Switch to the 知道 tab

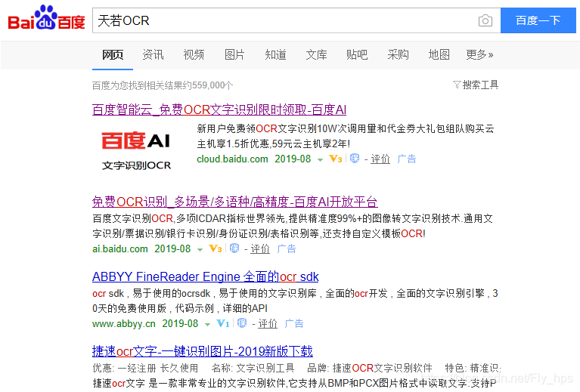pyautogui.click(x=275, y=54)
